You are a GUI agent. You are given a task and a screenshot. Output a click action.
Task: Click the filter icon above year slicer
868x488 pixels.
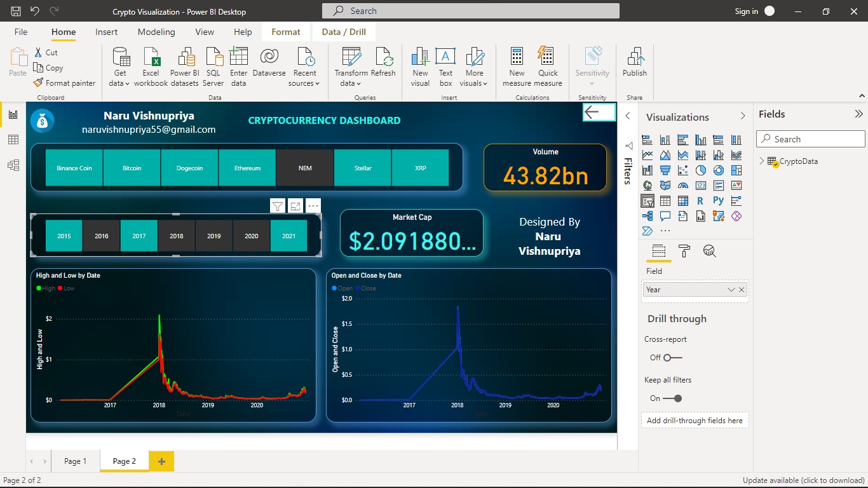[277, 205]
